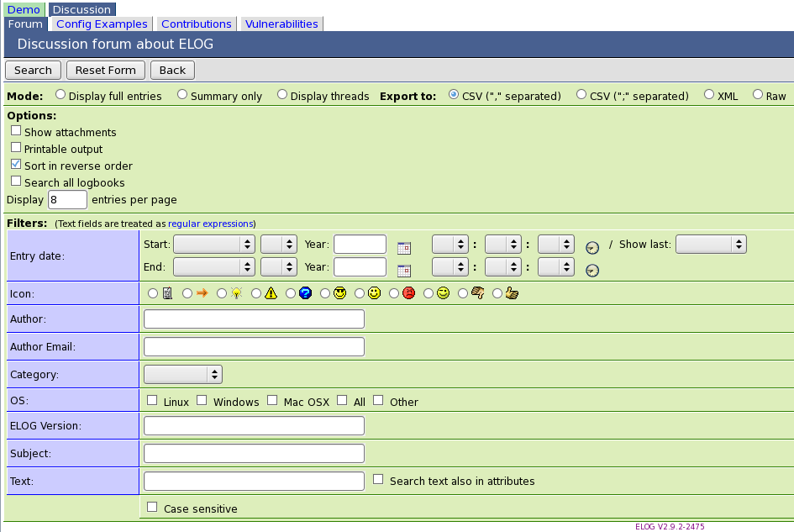Choose the yellow warning triangle icon filter
Viewport: 794px width, 532px height.
tap(256, 293)
